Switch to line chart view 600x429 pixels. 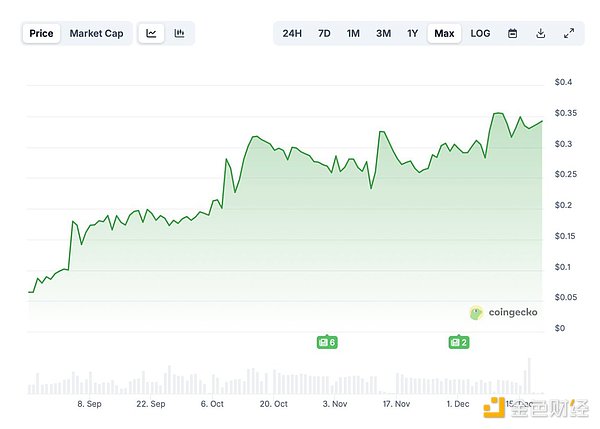(x=151, y=33)
